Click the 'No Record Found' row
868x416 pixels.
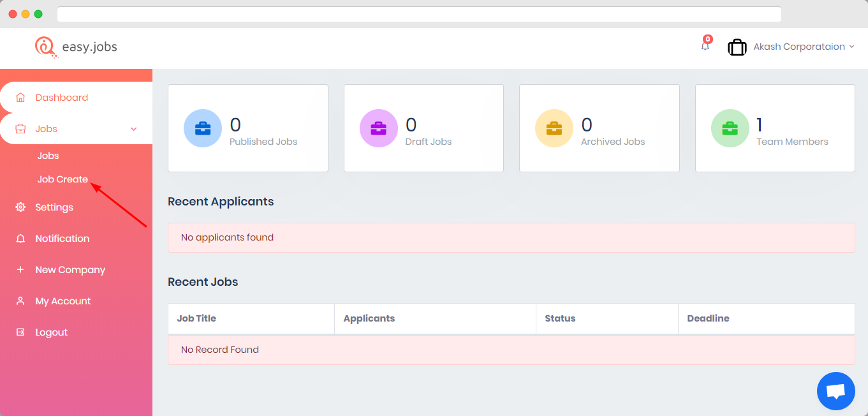[x=511, y=350]
